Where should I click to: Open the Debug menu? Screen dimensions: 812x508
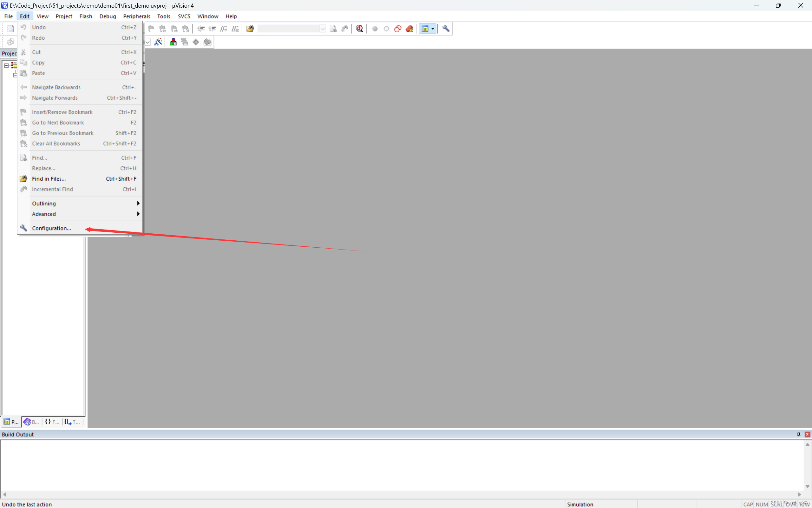pos(108,16)
